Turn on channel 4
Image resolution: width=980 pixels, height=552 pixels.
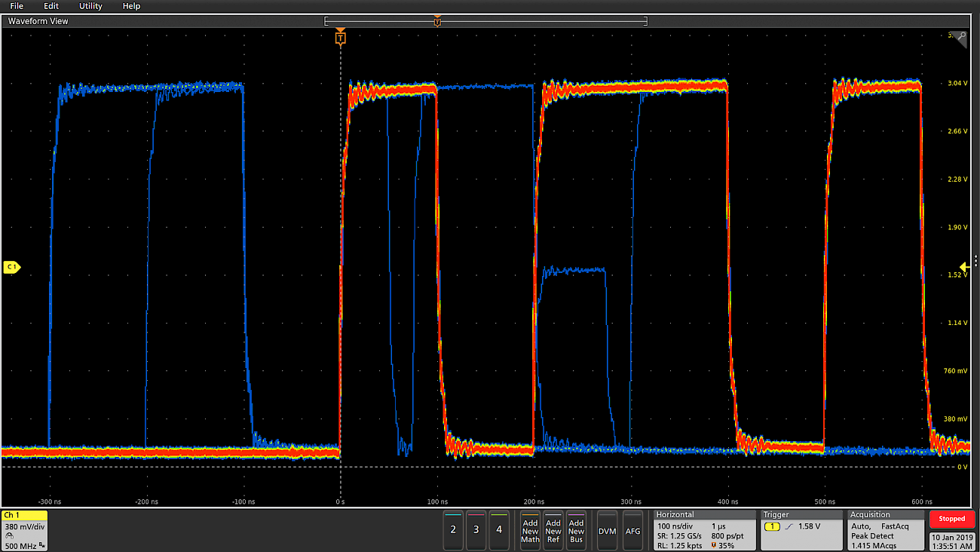pyautogui.click(x=498, y=529)
